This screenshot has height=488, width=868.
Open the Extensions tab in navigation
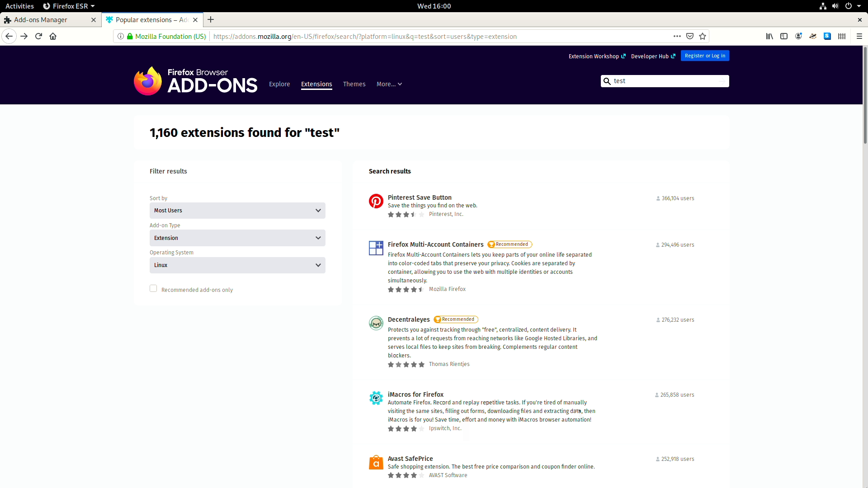click(x=316, y=84)
